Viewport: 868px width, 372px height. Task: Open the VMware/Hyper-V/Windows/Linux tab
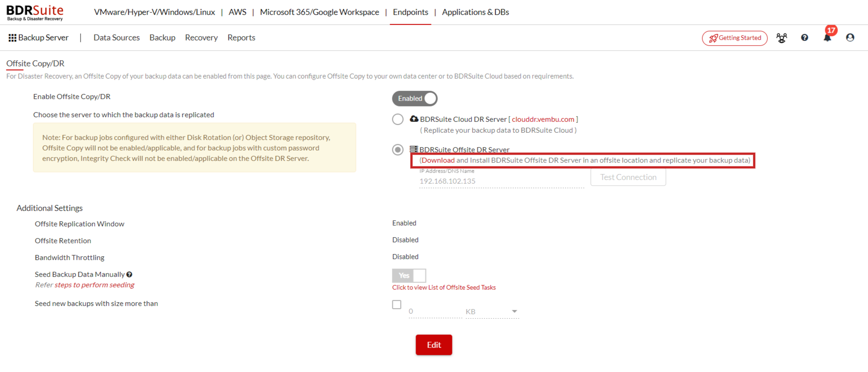(x=154, y=12)
